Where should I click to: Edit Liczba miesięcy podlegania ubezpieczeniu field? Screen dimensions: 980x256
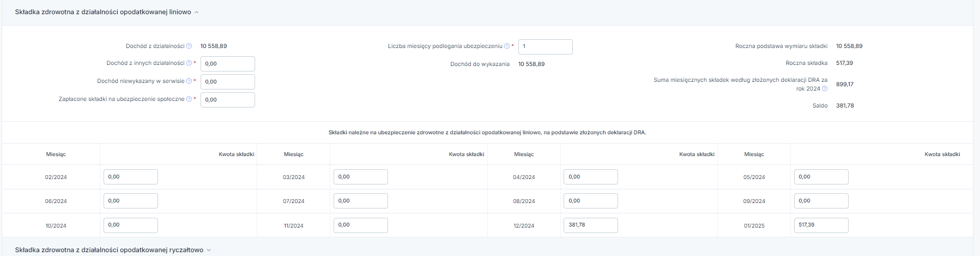click(x=546, y=47)
